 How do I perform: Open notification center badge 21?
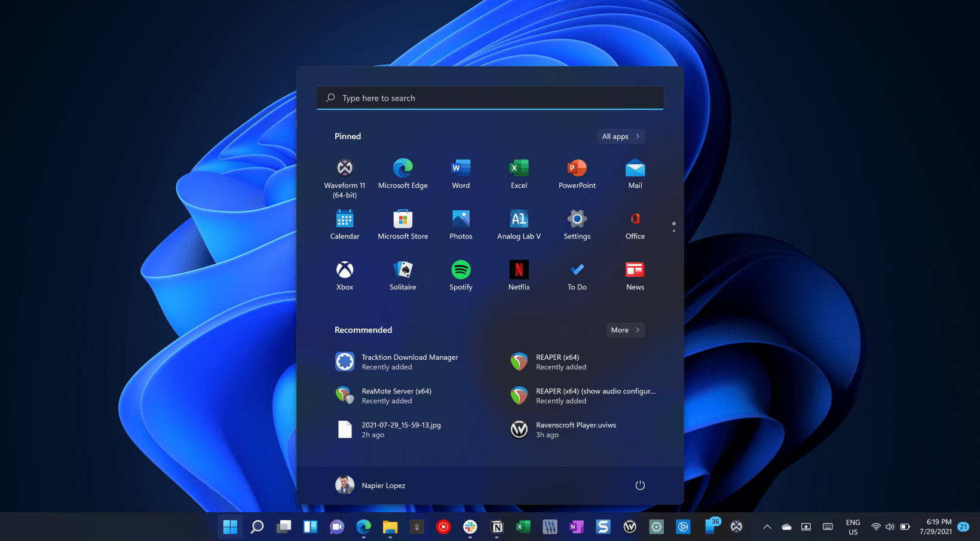(x=963, y=527)
